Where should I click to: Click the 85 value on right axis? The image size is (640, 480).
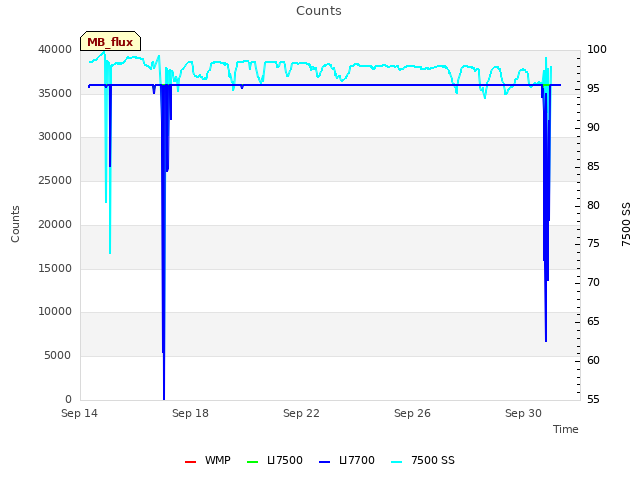click(x=593, y=167)
